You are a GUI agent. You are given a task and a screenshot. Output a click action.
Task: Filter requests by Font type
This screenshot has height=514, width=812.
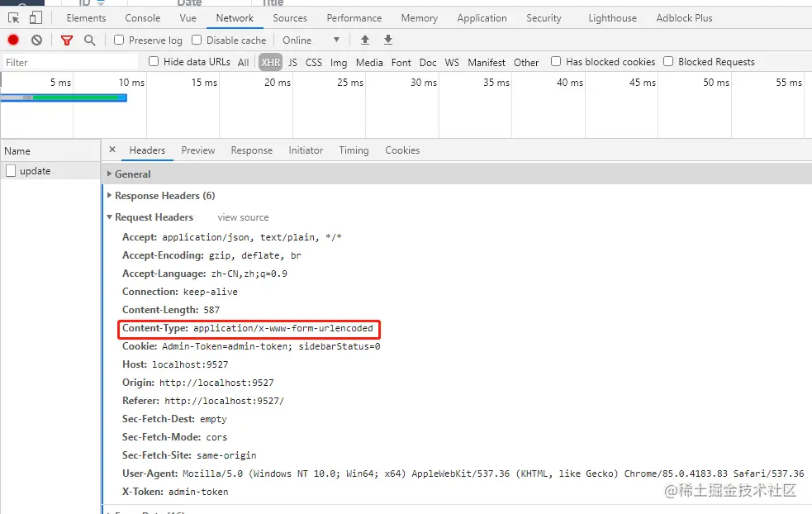(x=401, y=62)
